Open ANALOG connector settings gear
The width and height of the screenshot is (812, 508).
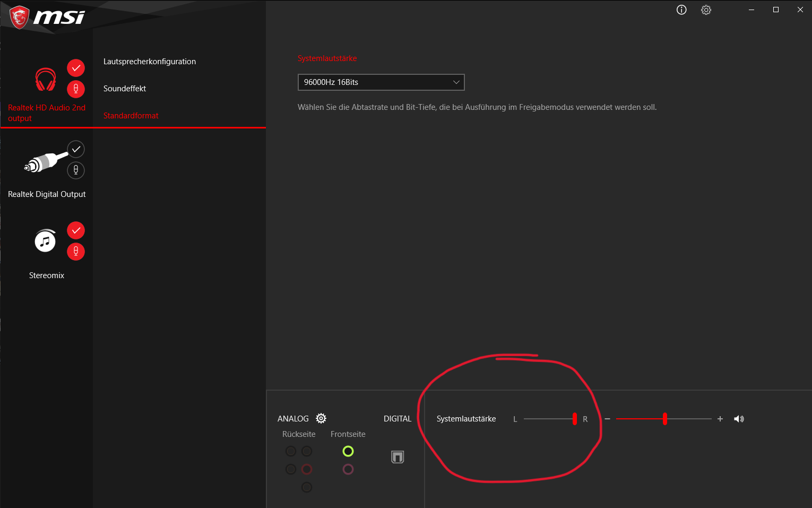(321, 418)
